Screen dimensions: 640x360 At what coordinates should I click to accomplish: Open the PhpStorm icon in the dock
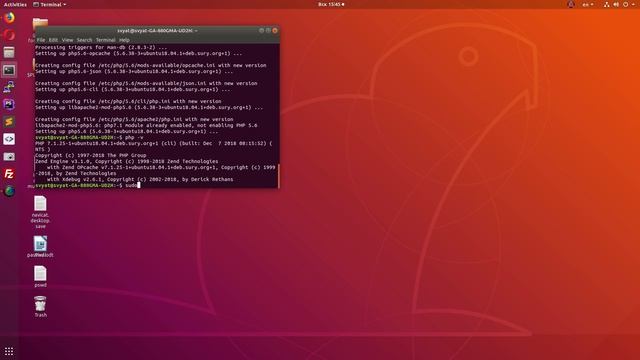(9, 104)
